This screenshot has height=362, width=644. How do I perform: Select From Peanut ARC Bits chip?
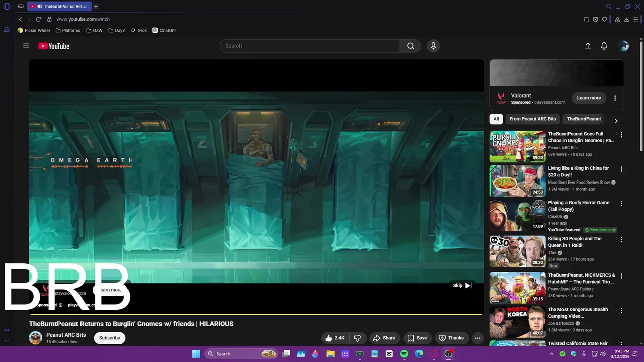pos(533,119)
